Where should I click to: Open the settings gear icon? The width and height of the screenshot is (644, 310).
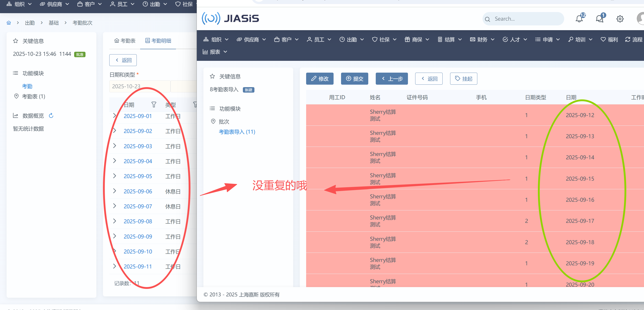[620, 19]
